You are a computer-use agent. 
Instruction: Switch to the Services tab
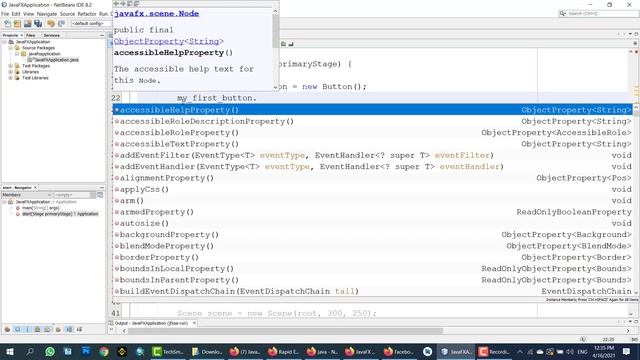[x=51, y=36]
